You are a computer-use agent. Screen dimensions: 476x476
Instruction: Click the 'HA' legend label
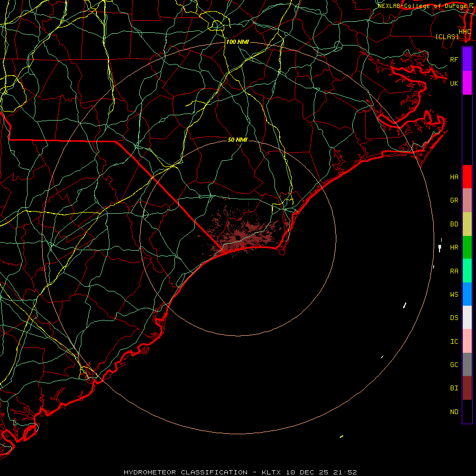click(454, 177)
